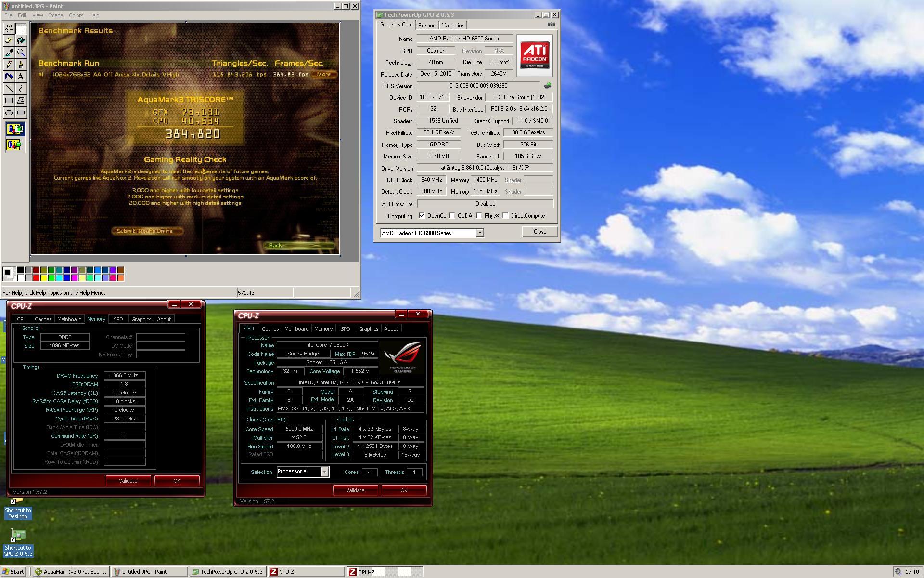The width and height of the screenshot is (924, 578).
Task: Select the Rounded Rectangle tool in Paint
Action: coord(21,113)
